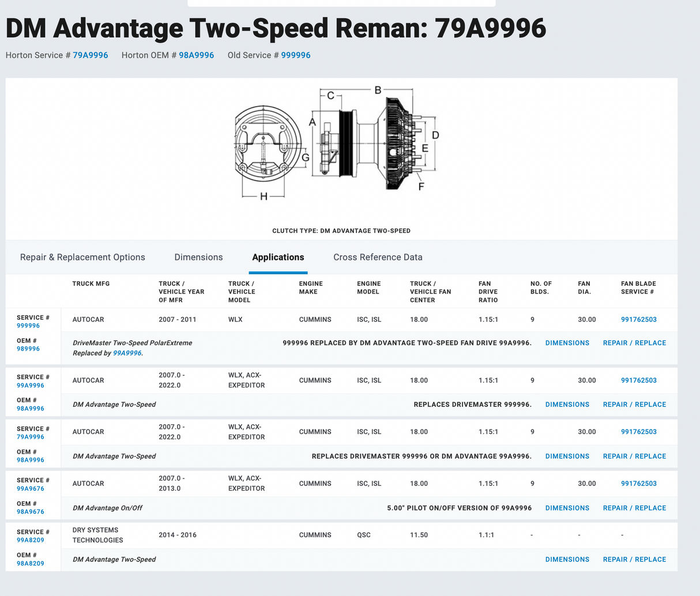This screenshot has height=596, width=700.
Task: Open service number 999996 in first row
Action: coord(28,326)
